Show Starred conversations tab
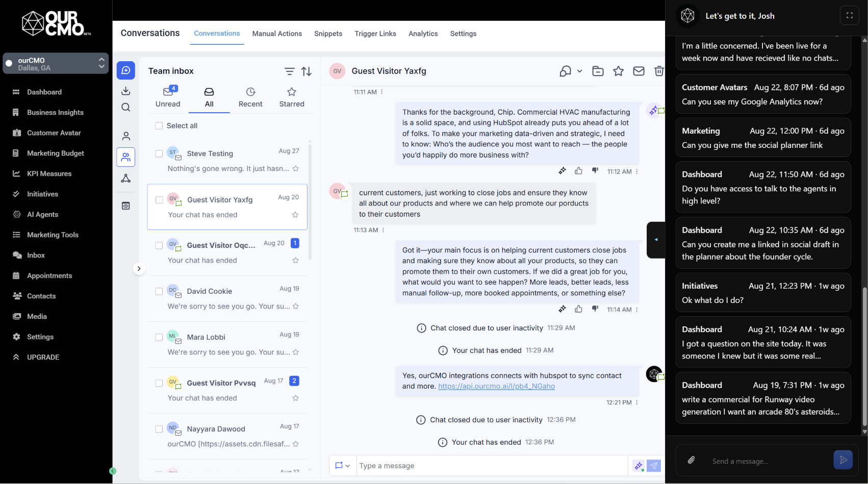 (x=292, y=97)
